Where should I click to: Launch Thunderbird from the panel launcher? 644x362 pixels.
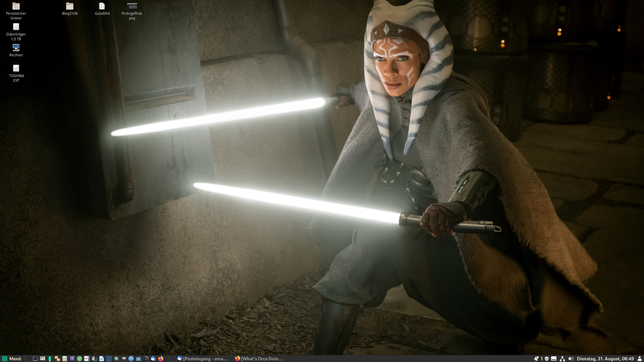(x=153, y=359)
